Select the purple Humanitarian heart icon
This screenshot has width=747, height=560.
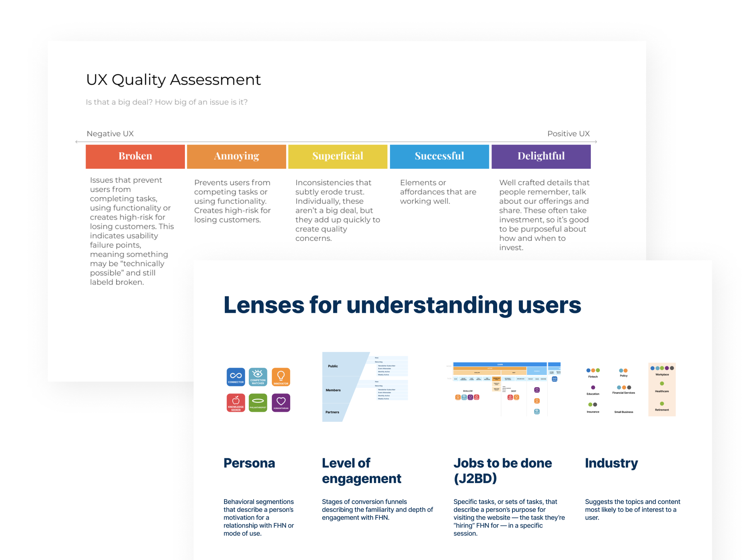[281, 403]
